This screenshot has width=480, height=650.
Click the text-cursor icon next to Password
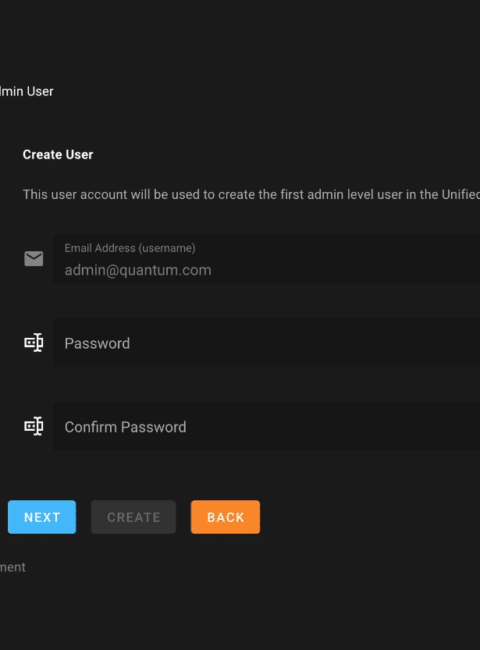pos(34,342)
